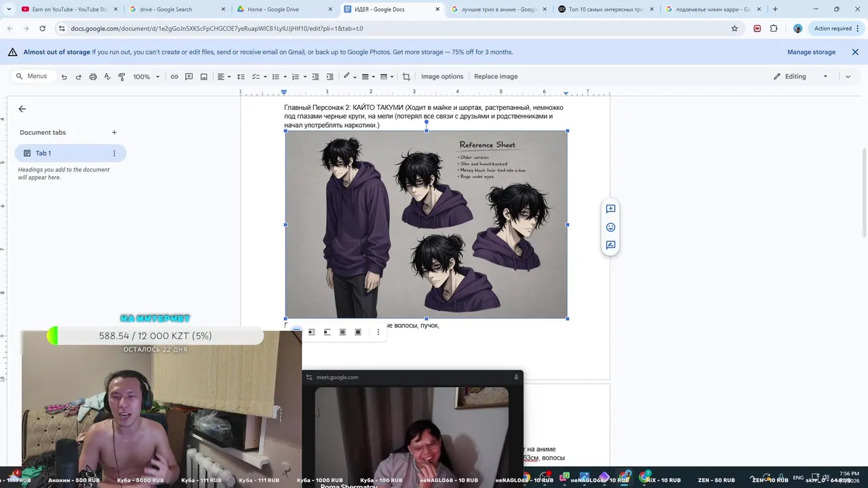The height and width of the screenshot is (488, 868).
Task: Select the Reference Sheet character image
Action: click(x=426, y=224)
